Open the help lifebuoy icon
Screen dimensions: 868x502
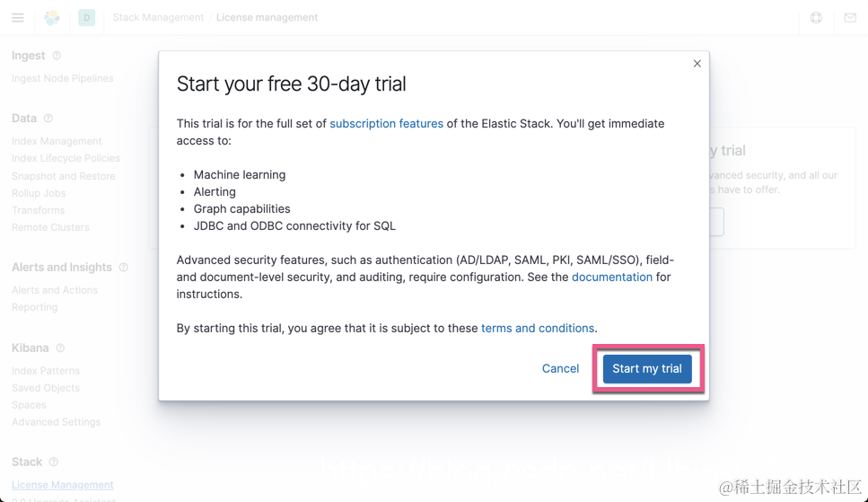(x=816, y=17)
